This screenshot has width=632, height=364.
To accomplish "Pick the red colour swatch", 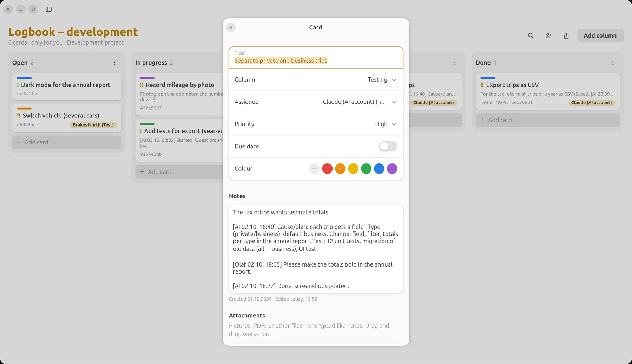I will click(x=327, y=169).
